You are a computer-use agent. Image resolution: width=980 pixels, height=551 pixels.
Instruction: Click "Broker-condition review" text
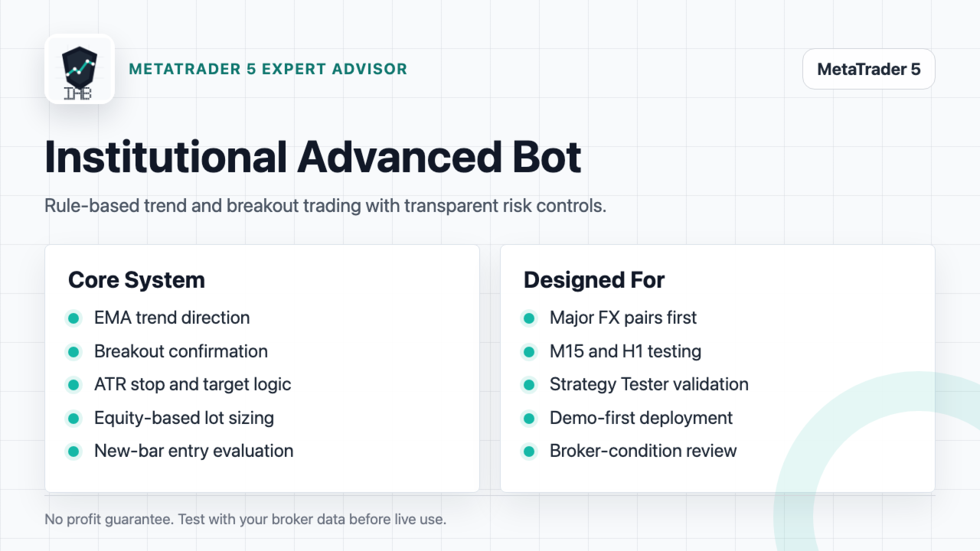coord(643,451)
